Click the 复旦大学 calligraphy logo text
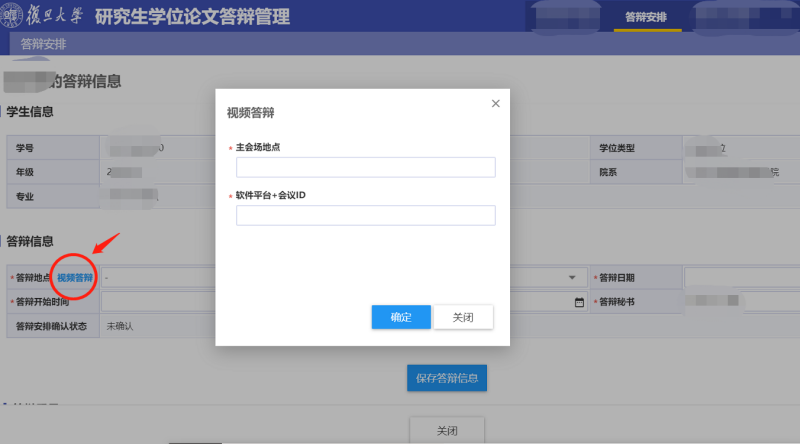The image size is (800, 444). [54, 16]
